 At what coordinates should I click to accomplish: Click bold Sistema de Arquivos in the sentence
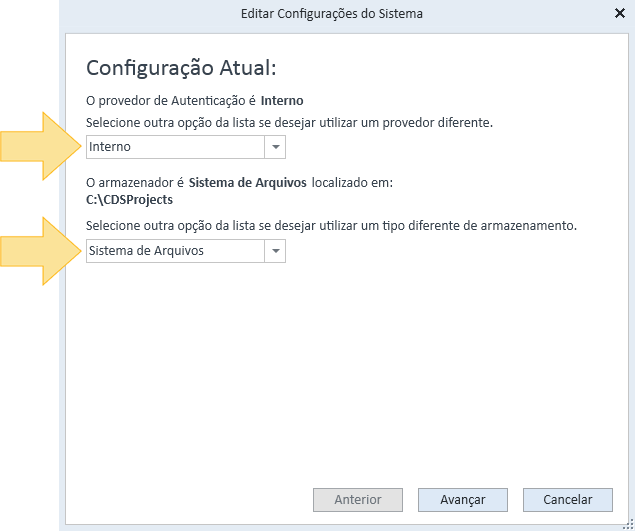247,183
